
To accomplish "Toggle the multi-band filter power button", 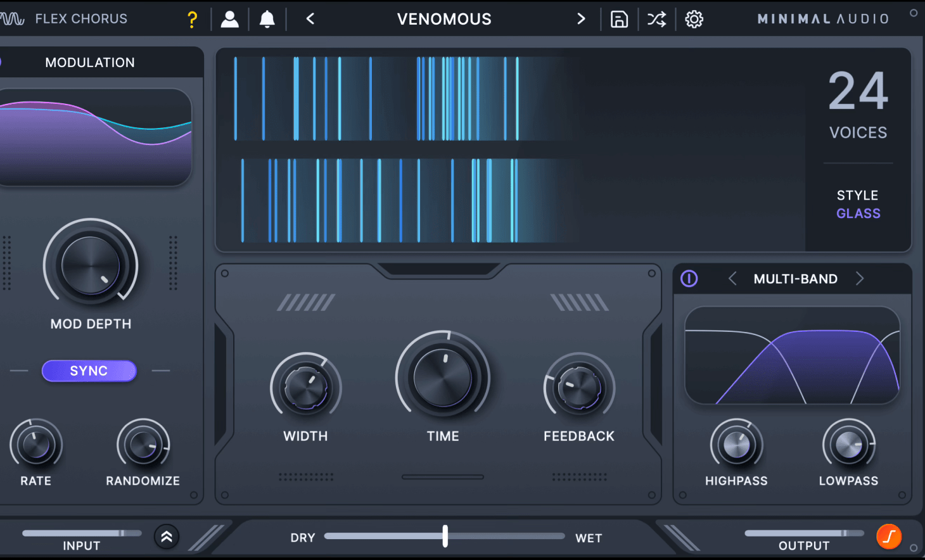I will point(689,279).
